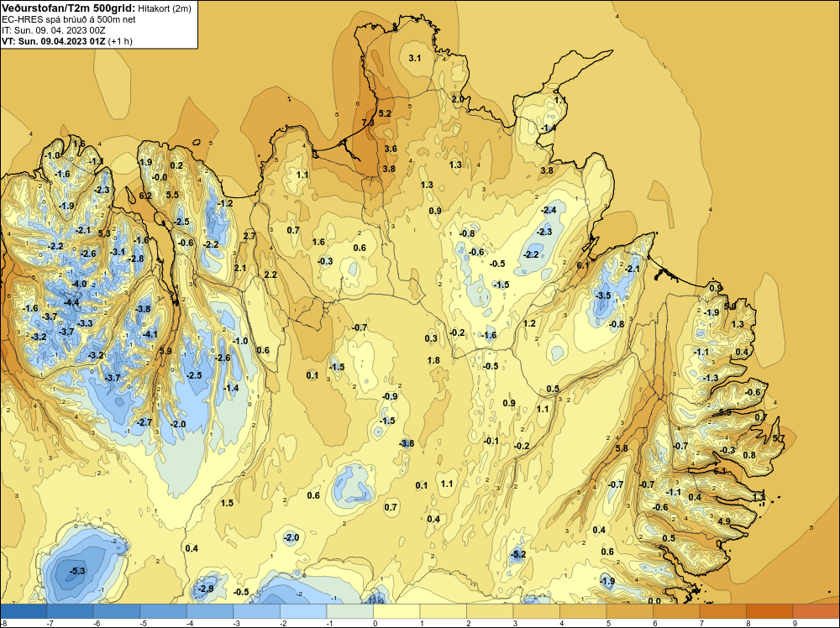Click the '3' tick on the color scale

pos(515,623)
